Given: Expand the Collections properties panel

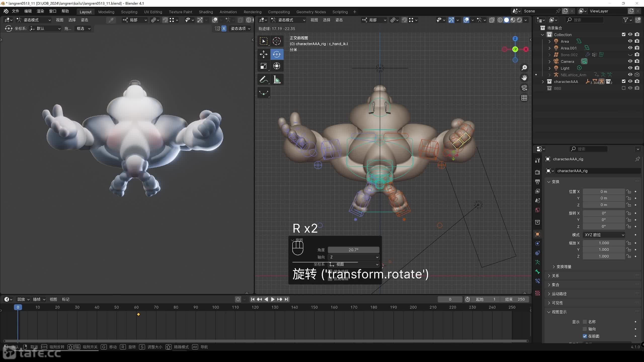Looking at the screenshot, I should point(555,285).
